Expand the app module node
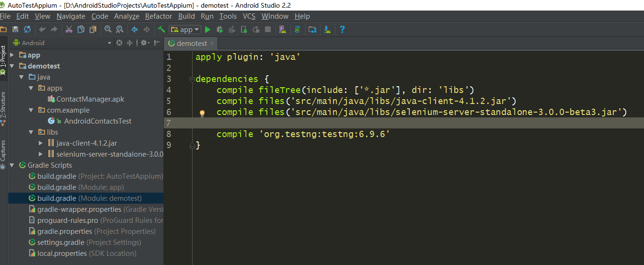The height and width of the screenshot is (265, 644). (x=12, y=55)
